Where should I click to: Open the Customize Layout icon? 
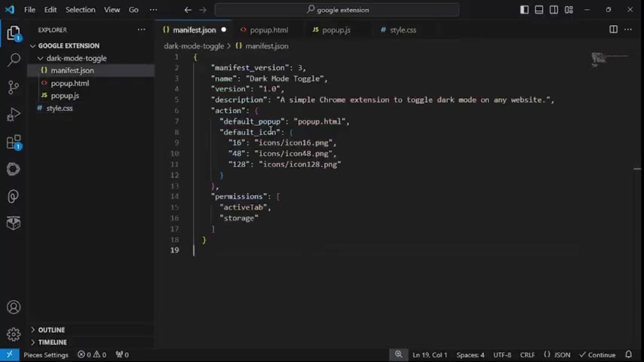tap(569, 10)
